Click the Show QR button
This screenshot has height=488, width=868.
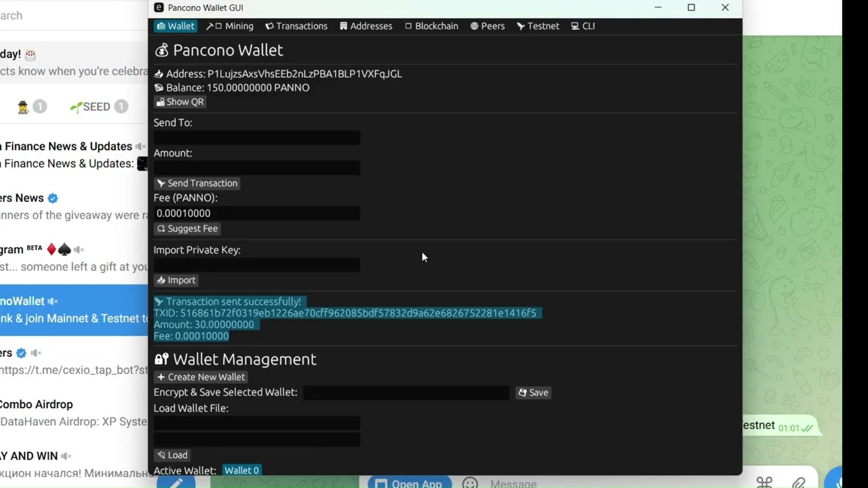click(180, 102)
